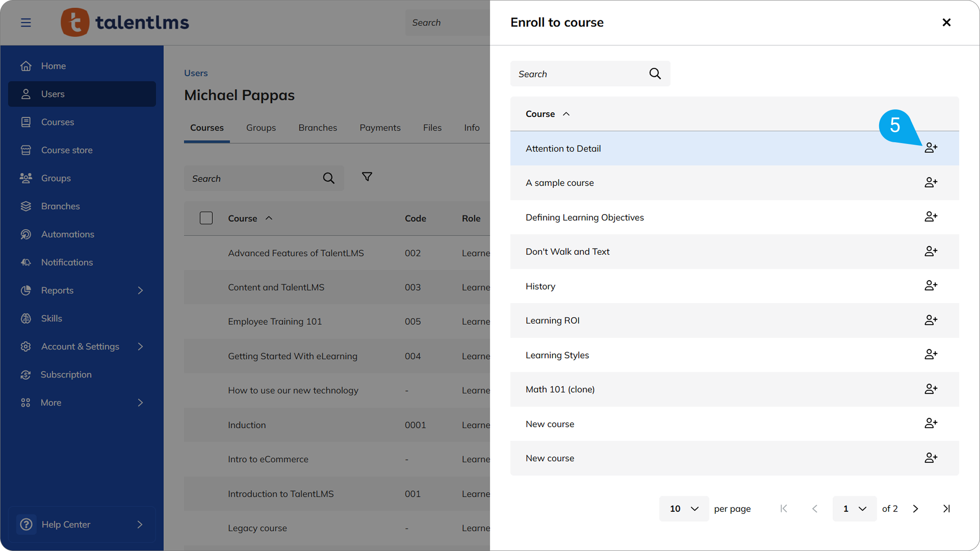Viewport: 980px width, 551px height.
Task: Open the Payments tab
Action: tap(380, 128)
